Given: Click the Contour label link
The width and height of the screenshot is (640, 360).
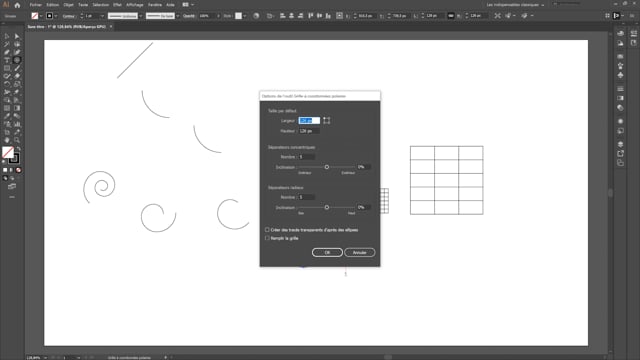Looking at the screenshot, I should coord(69,16).
